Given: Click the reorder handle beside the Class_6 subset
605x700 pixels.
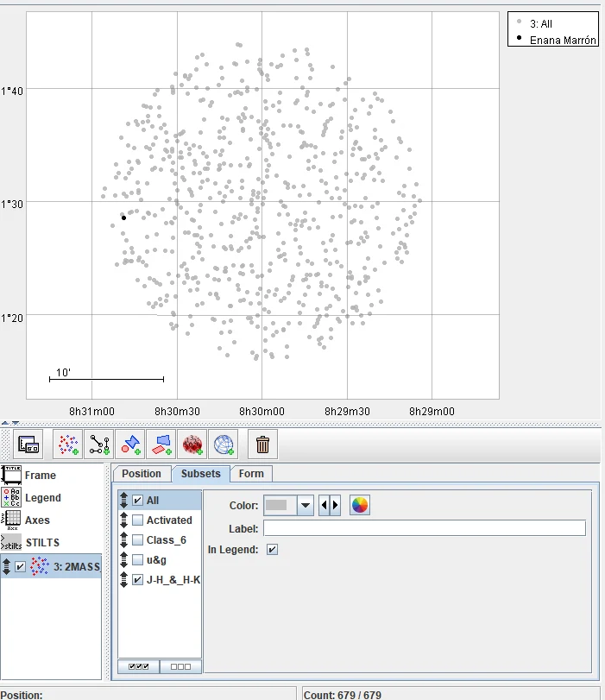Looking at the screenshot, I should (123, 540).
